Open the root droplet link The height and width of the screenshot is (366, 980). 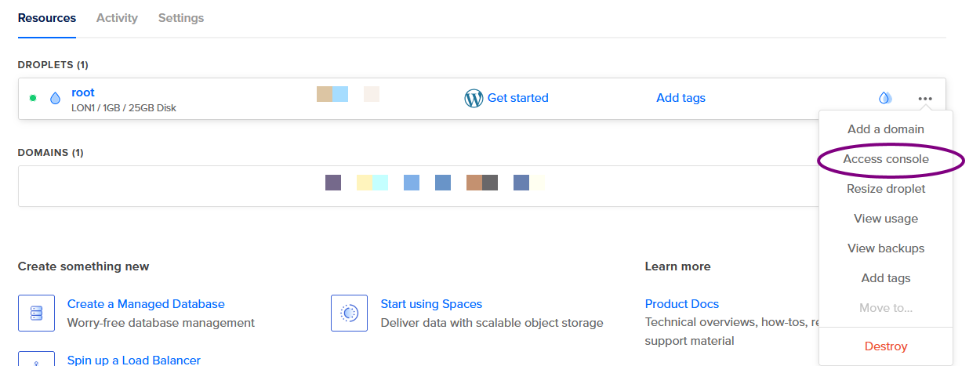tap(83, 92)
